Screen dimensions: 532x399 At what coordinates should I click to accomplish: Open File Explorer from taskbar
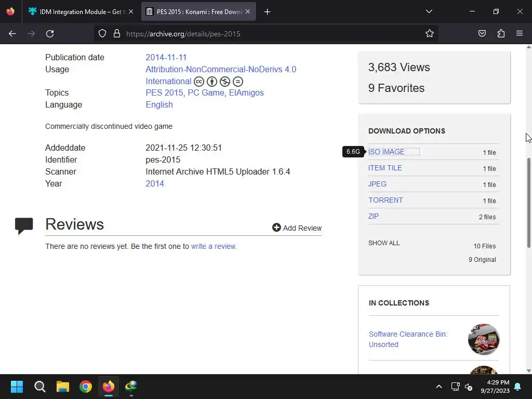(x=63, y=387)
